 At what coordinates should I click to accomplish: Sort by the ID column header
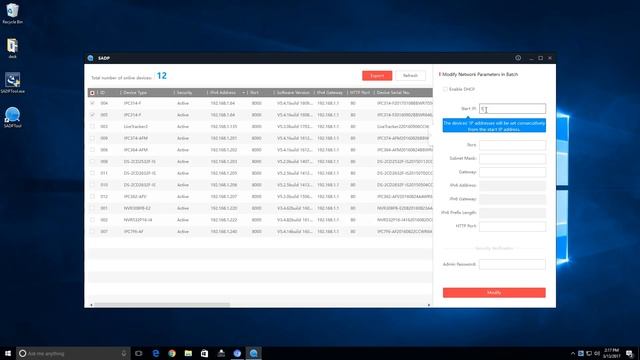103,93
